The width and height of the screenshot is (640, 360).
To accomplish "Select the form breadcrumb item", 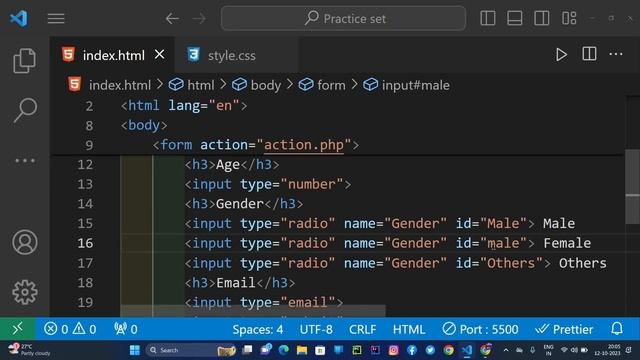I will [331, 85].
